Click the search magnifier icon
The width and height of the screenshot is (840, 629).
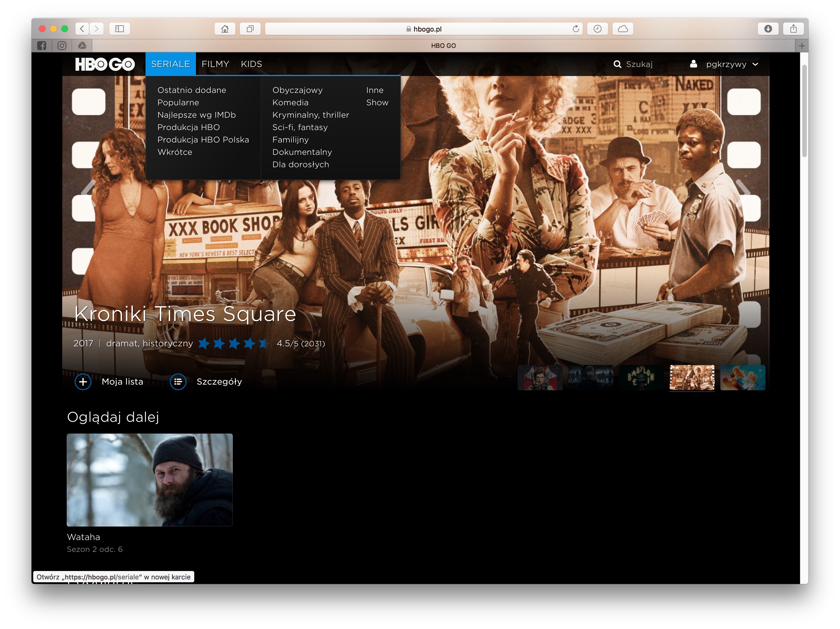pyautogui.click(x=617, y=64)
